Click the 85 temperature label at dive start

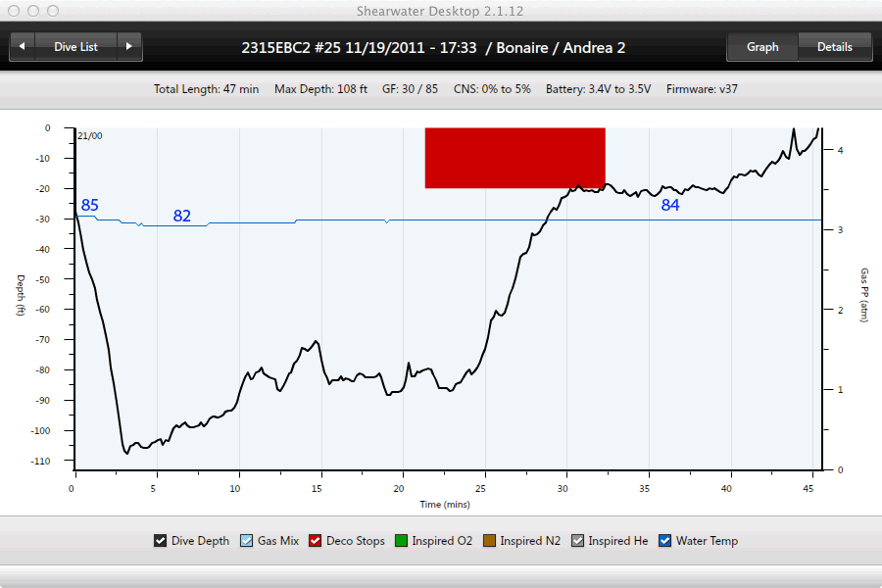coord(89,205)
